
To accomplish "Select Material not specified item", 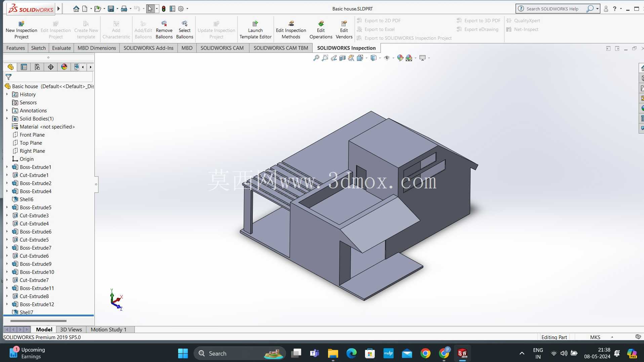I will coord(47,127).
